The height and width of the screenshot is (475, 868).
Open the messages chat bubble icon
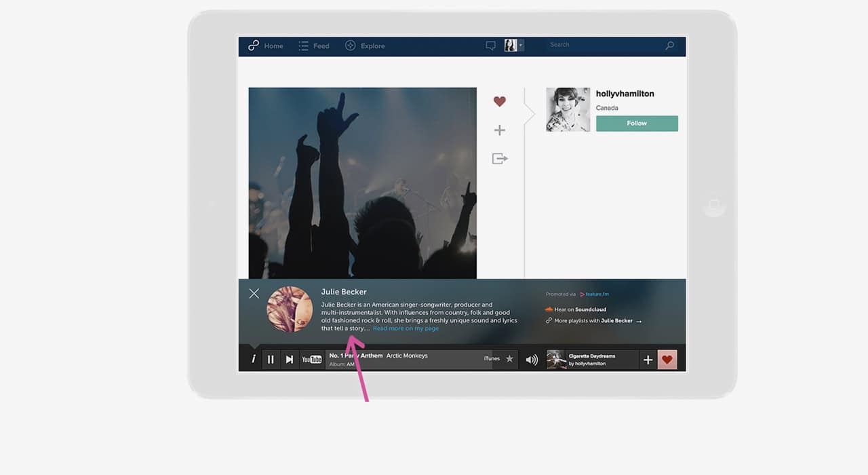click(x=490, y=45)
